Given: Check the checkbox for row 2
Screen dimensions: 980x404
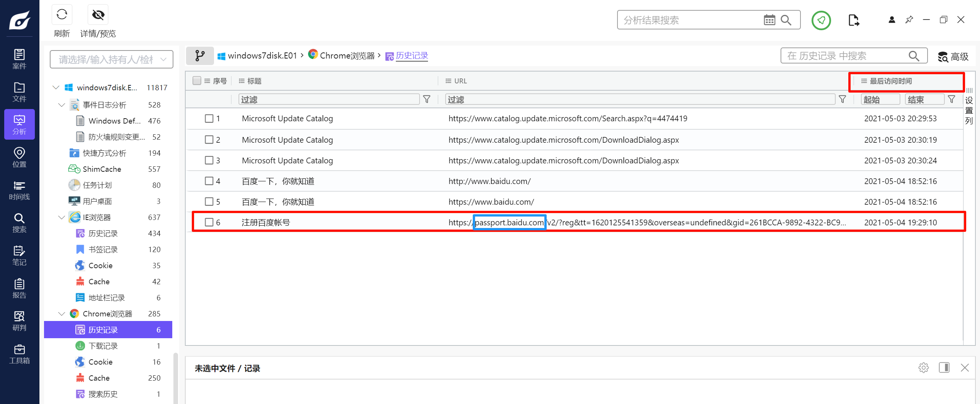Looking at the screenshot, I should pos(209,140).
